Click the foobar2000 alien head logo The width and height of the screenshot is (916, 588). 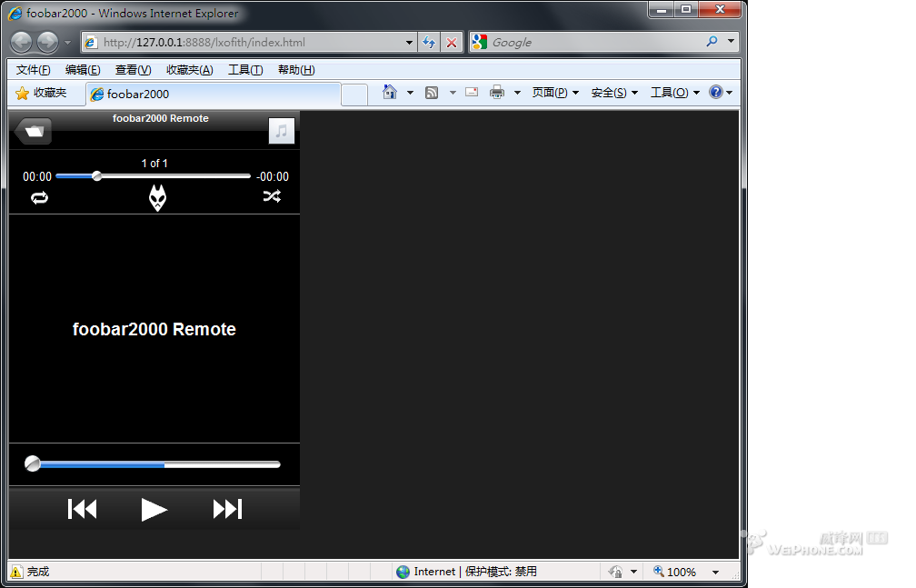(157, 197)
